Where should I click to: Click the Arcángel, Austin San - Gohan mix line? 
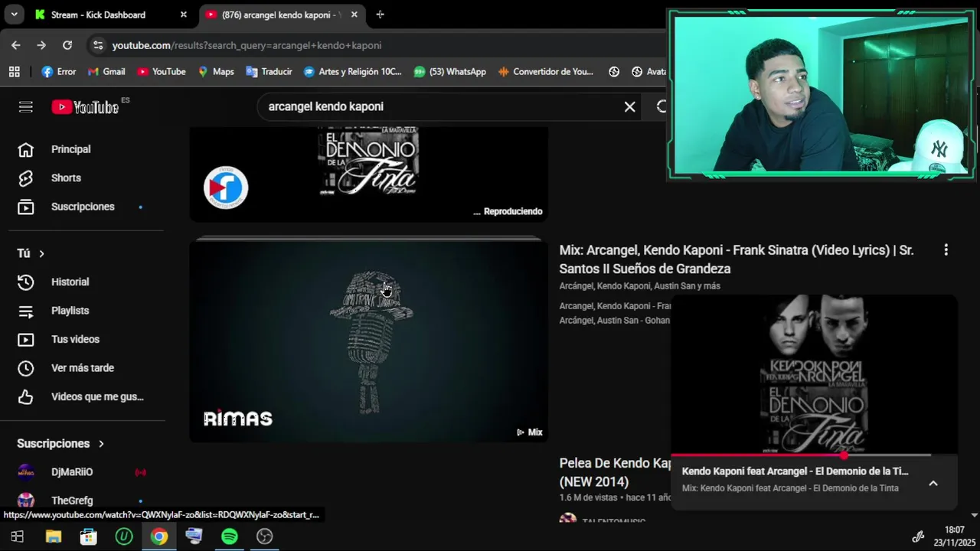(x=615, y=320)
